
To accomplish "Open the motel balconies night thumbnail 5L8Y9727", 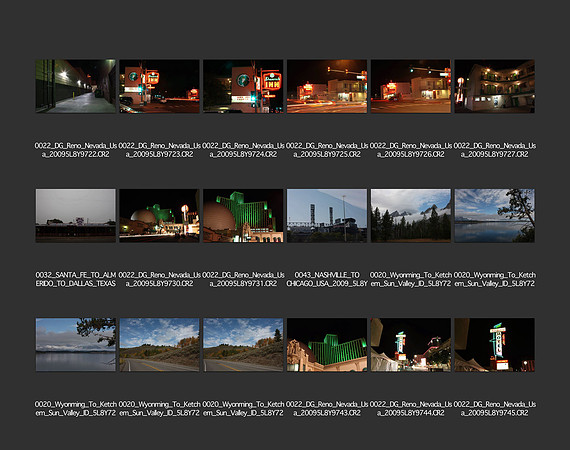I will (494, 86).
